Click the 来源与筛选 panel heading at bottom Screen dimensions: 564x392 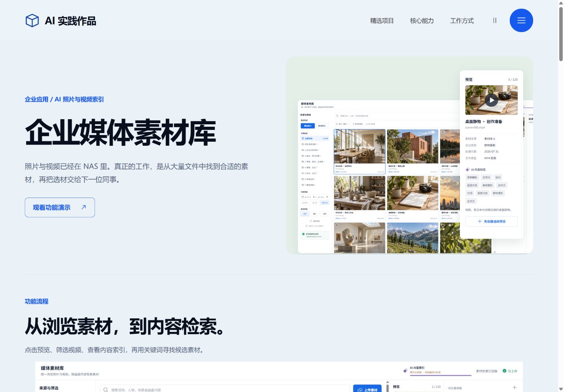[49, 388]
